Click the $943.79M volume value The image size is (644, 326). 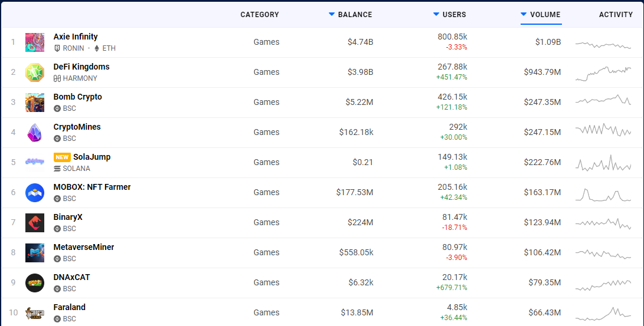542,72
